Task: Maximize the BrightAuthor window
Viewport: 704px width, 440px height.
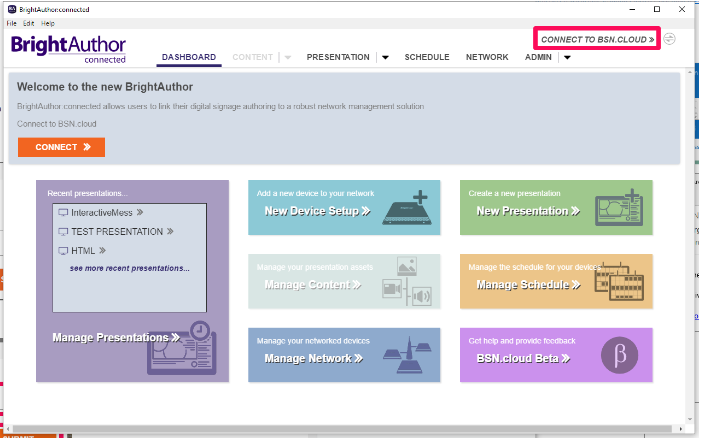Action: coord(657,9)
